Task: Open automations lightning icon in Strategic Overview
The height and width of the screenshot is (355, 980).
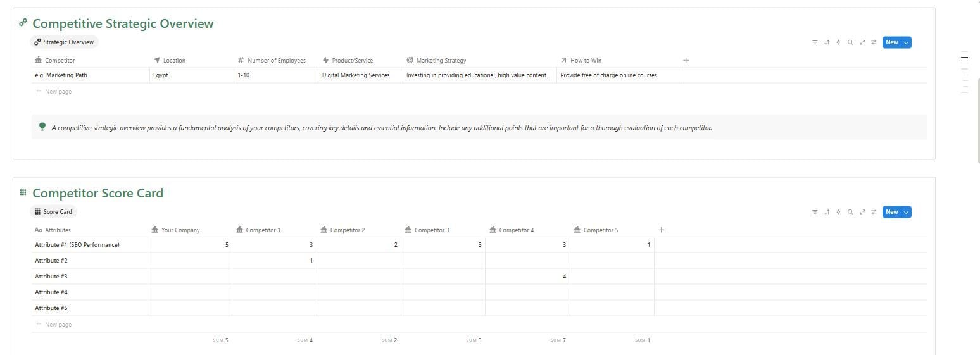Action: click(838, 42)
